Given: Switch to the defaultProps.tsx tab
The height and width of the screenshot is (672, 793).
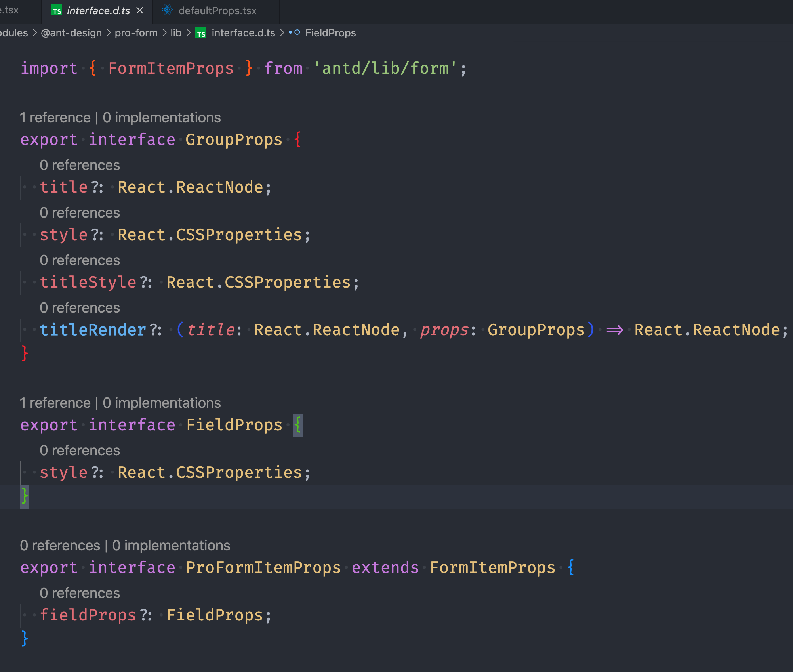Looking at the screenshot, I should (217, 11).
